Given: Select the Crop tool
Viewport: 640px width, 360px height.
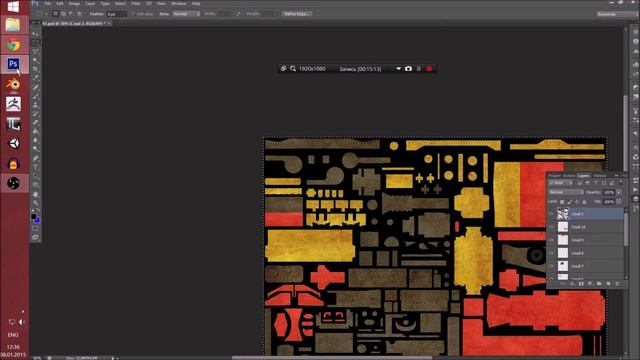Looking at the screenshot, I should click(36, 69).
